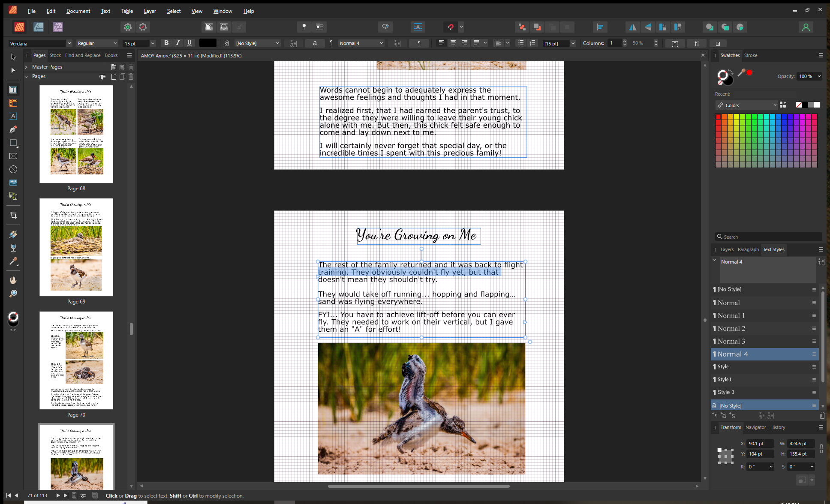Select the Page 69 thumbnail
This screenshot has width=830, height=504.
pyautogui.click(x=76, y=247)
